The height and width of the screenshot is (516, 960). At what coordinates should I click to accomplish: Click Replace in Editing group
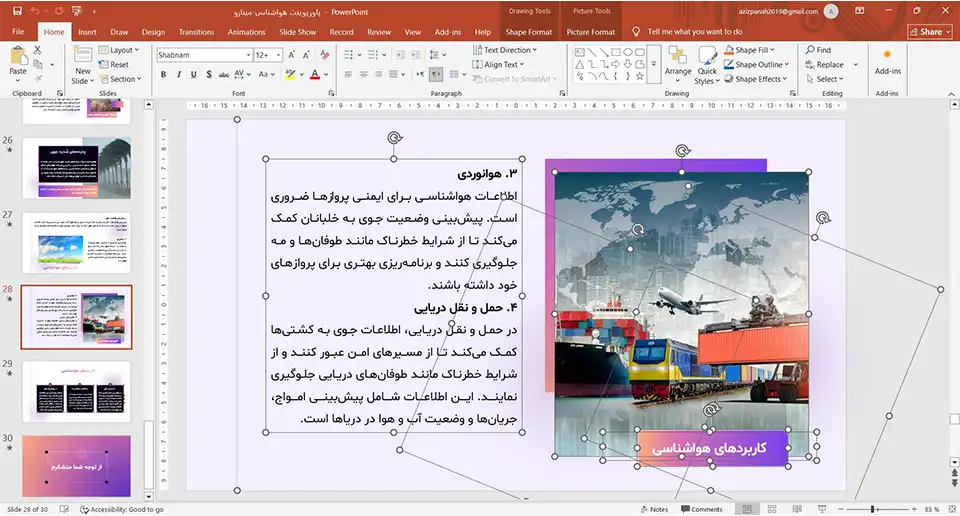[x=825, y=64]
